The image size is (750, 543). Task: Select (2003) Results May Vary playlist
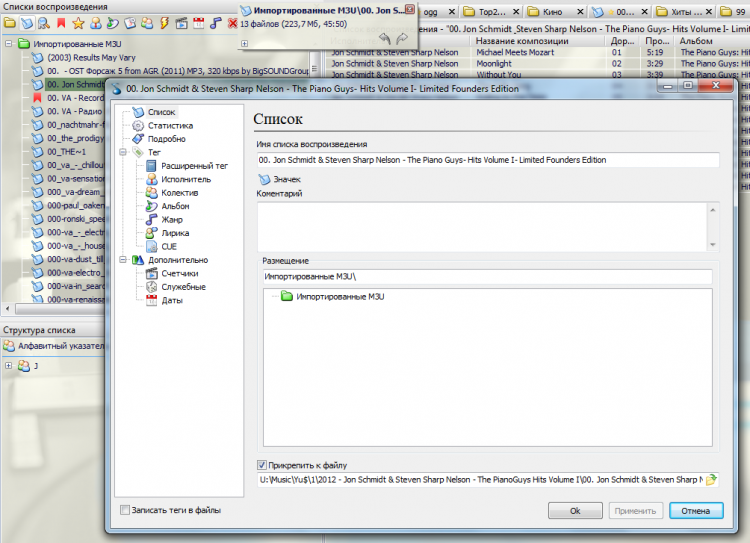[91, 58]
